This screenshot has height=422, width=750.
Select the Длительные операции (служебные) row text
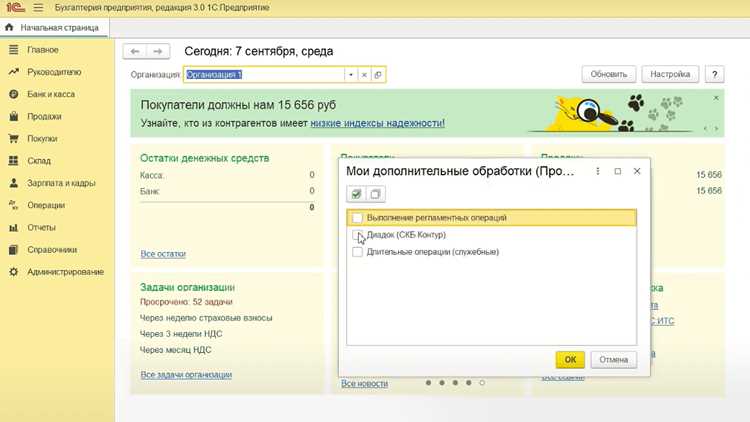433,252
